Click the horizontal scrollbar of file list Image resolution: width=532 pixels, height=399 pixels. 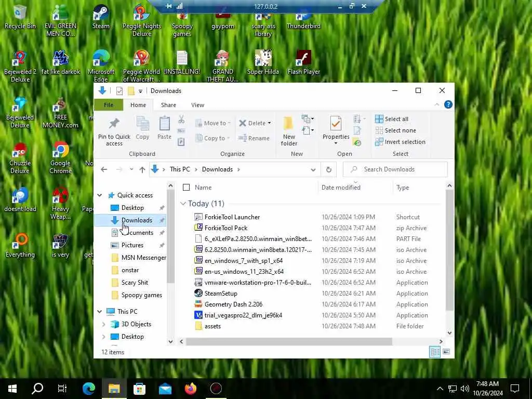click(x=289, y=341)
